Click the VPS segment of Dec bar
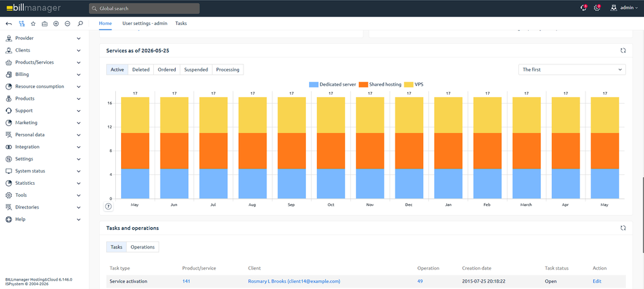 (409, 115)
